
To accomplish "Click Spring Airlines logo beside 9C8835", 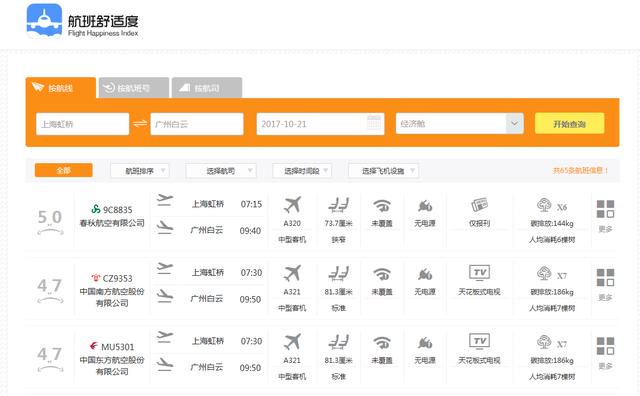I will [96, 209].
